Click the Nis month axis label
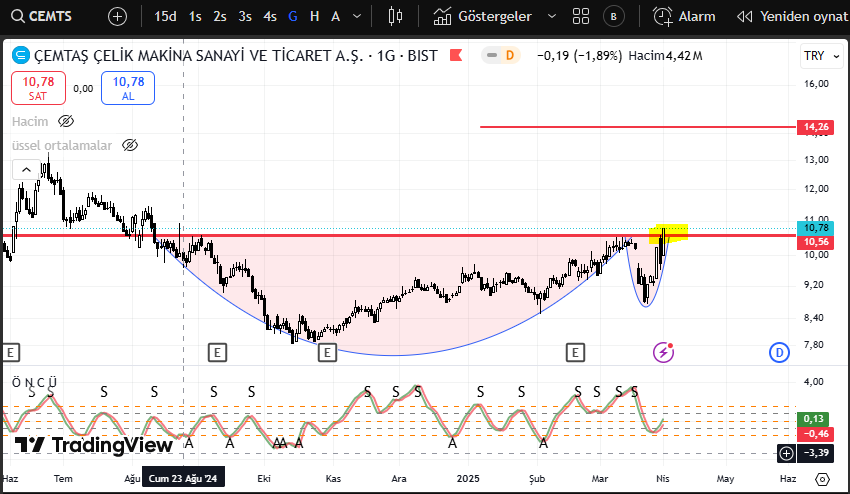Image resolution: width=850 pixels, height=494 pixels. [x=662, y=478]
